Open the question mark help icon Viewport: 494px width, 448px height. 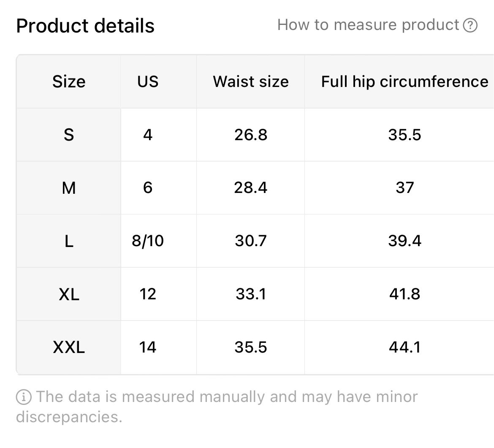point(470,25)
